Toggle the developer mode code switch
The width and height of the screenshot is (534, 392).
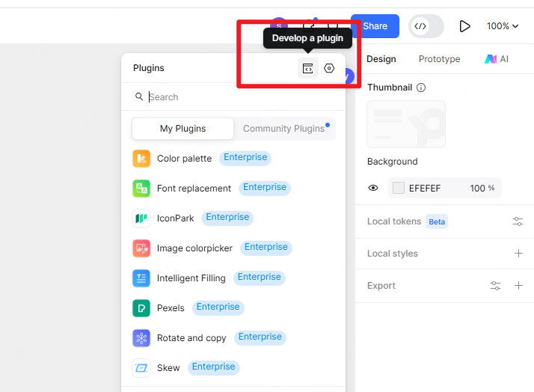tap(426, 26)
